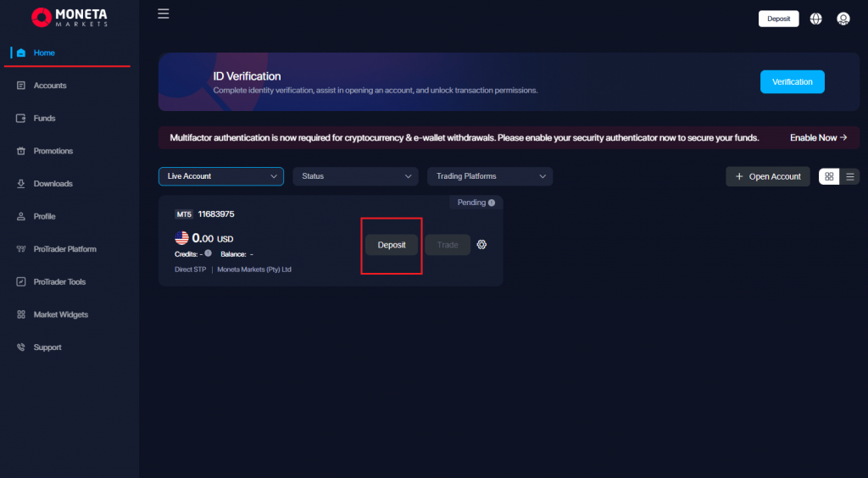868x478 pixels.
Task: Click the Credits info icon
Action: [x=209, y=253]
